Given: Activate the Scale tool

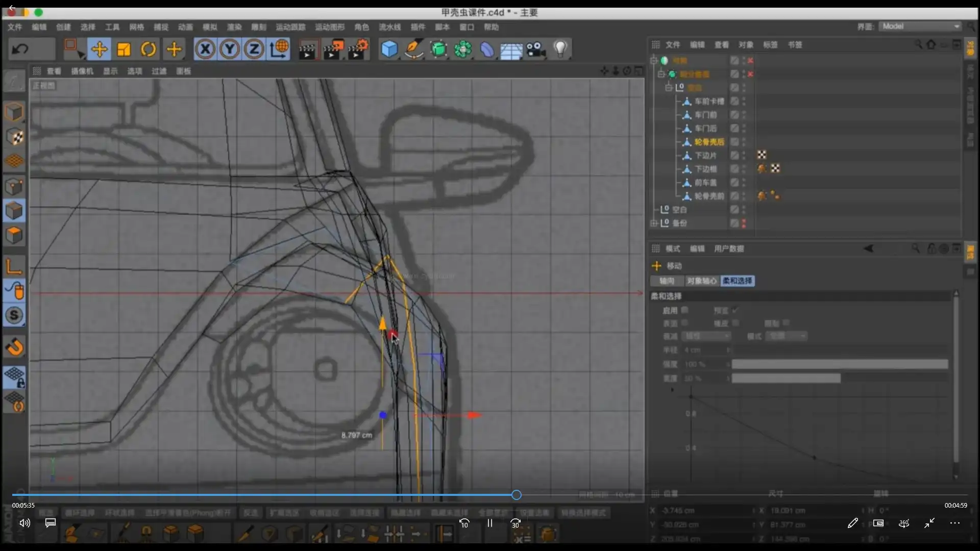Looking at the screenshot, I should [x=124, y=48].
